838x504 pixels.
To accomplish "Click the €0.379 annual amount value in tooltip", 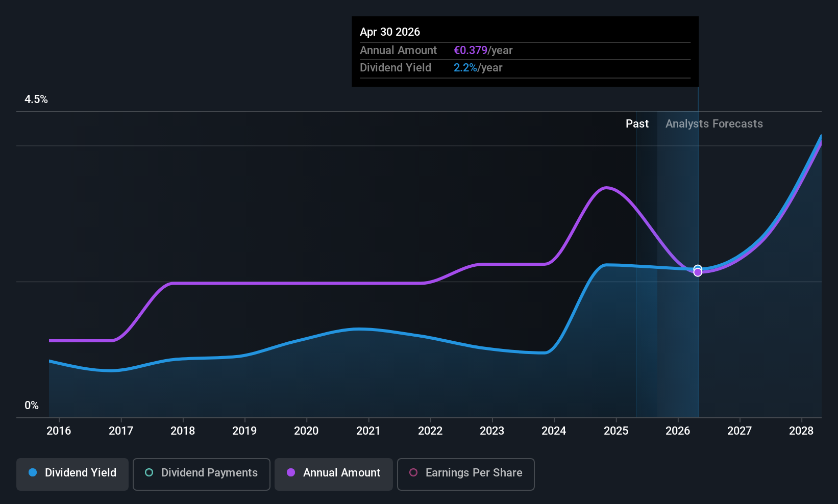I will click(x=471, y=51).
